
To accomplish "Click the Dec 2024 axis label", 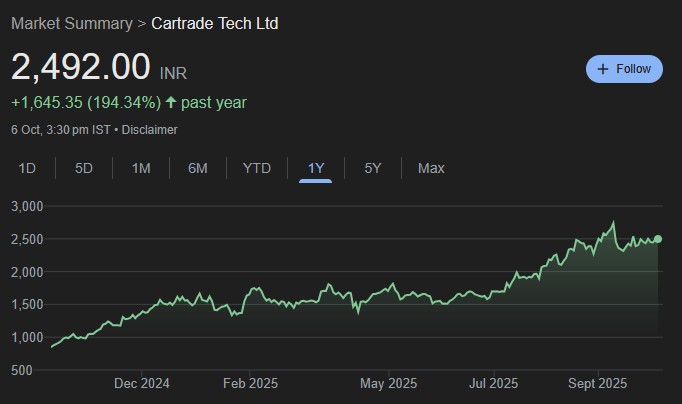I will pyautogui.click(x=141, y=383).
